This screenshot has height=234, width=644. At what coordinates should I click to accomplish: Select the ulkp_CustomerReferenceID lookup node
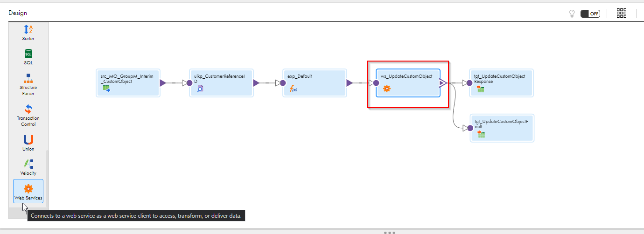(x=222, y=83)
